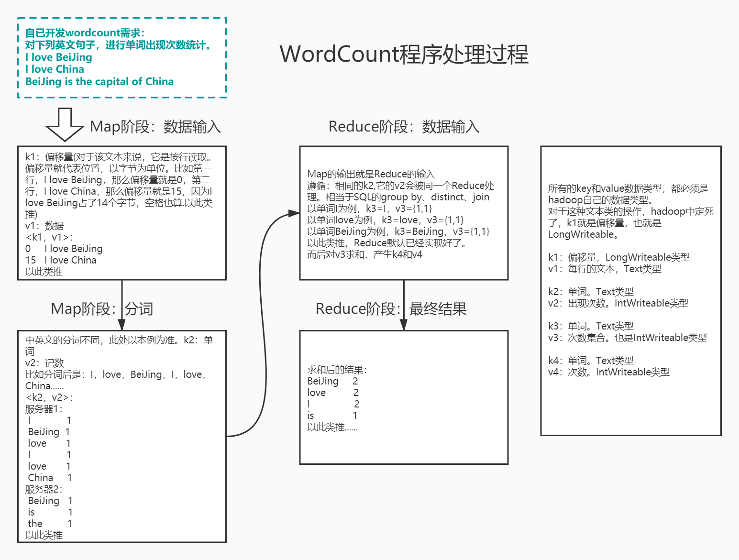Click the line "Map的输出就是Reduce的输入"
The width and height of the screenshot is (739, 560).
371,174
